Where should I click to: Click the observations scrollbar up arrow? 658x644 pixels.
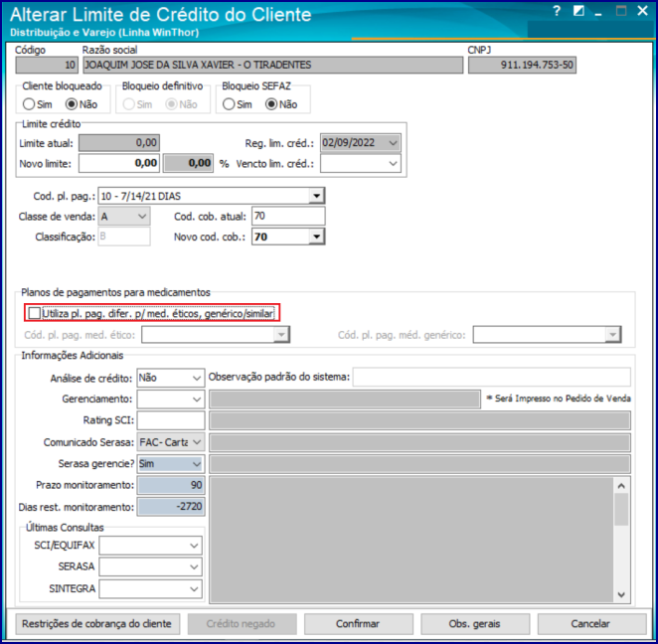621,485
